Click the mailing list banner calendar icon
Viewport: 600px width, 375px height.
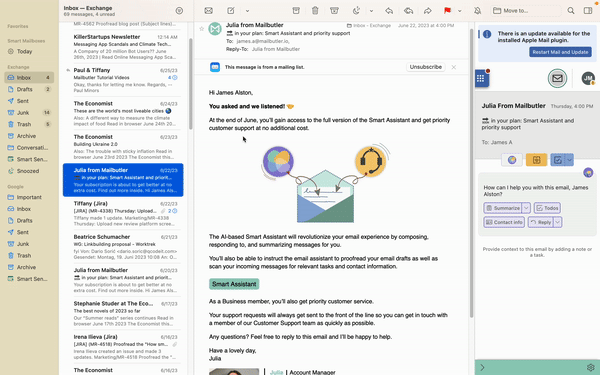coord(215,67)
